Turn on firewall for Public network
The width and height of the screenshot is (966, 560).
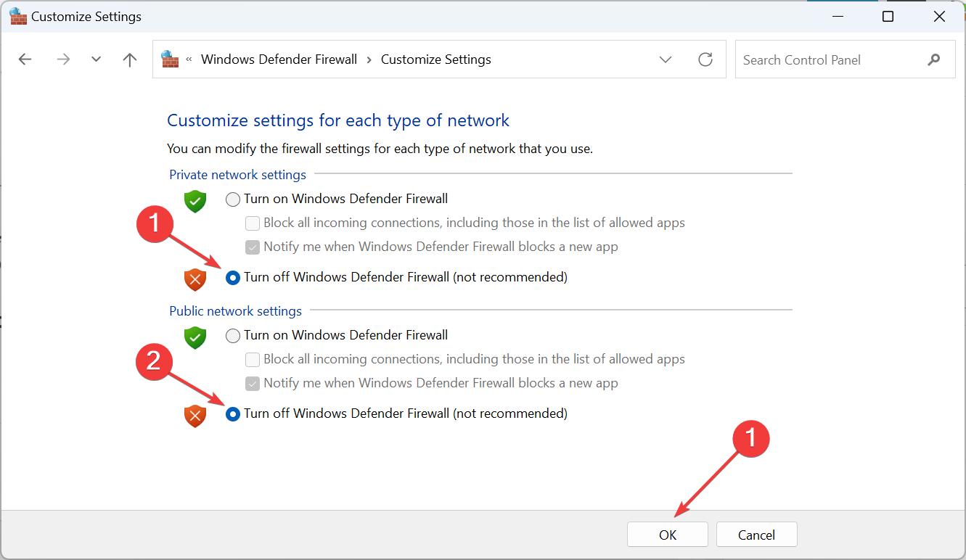click(x=233, y=335)
